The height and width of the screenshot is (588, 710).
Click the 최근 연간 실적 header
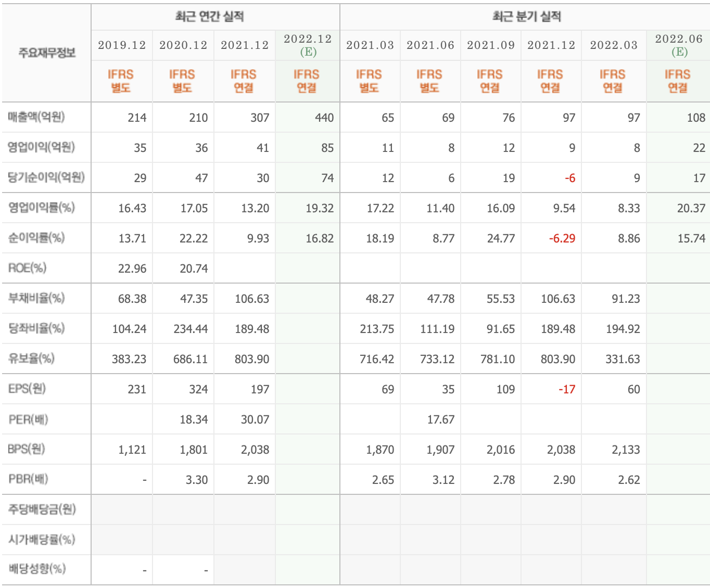tap(209, 17)
